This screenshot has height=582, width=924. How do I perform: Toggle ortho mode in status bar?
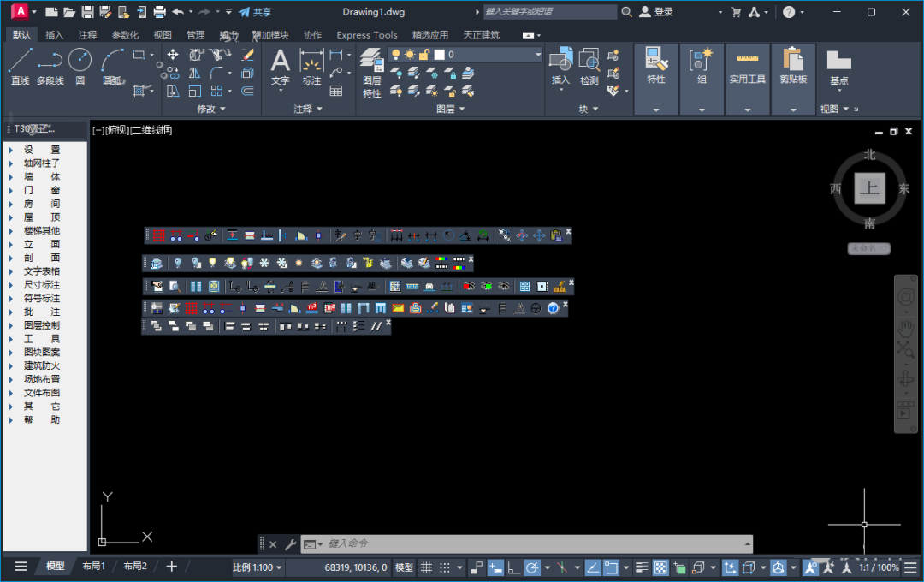(x=514, y=567)
